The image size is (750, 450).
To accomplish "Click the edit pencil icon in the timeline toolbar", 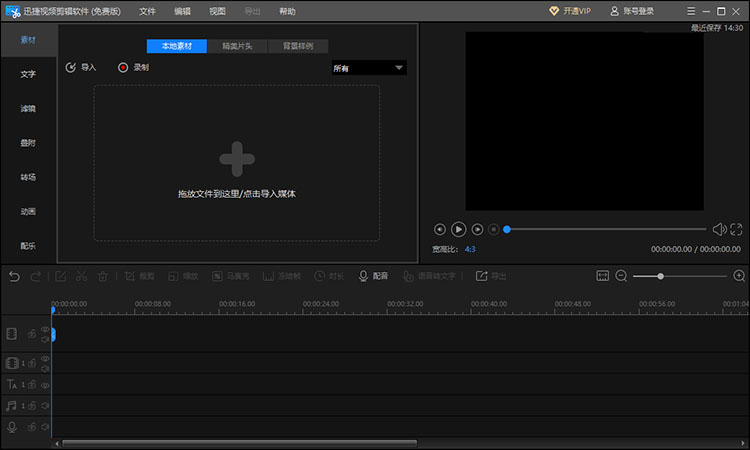I will tap(60, 276).
